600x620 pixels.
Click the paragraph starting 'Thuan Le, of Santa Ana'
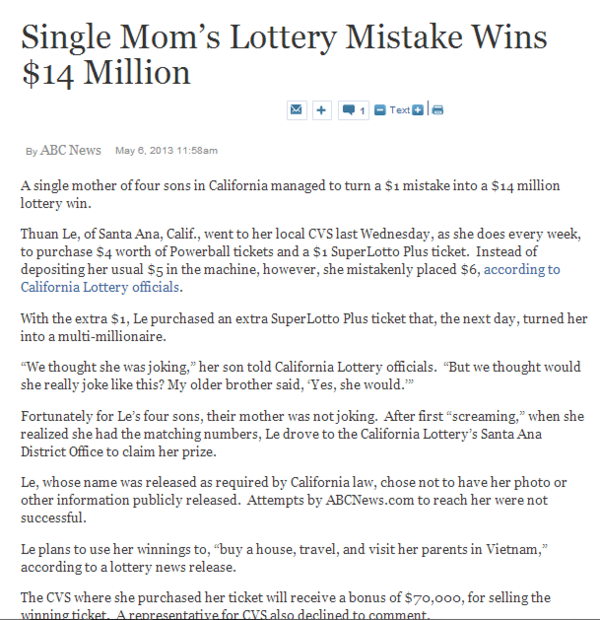(290, 260)
